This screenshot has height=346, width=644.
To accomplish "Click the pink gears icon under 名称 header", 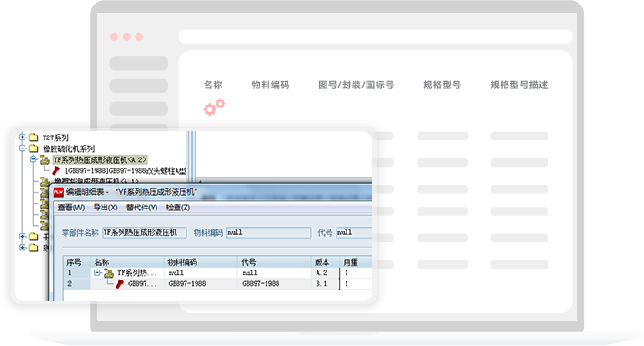I will coord(214,107).
